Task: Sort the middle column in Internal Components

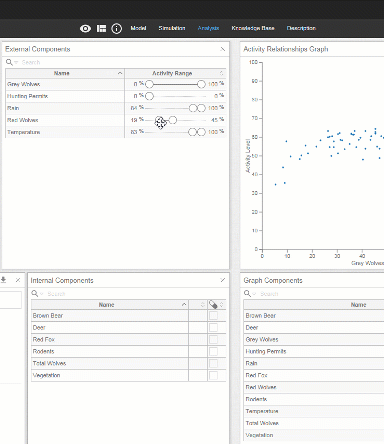Action: [x=202, y=305]
